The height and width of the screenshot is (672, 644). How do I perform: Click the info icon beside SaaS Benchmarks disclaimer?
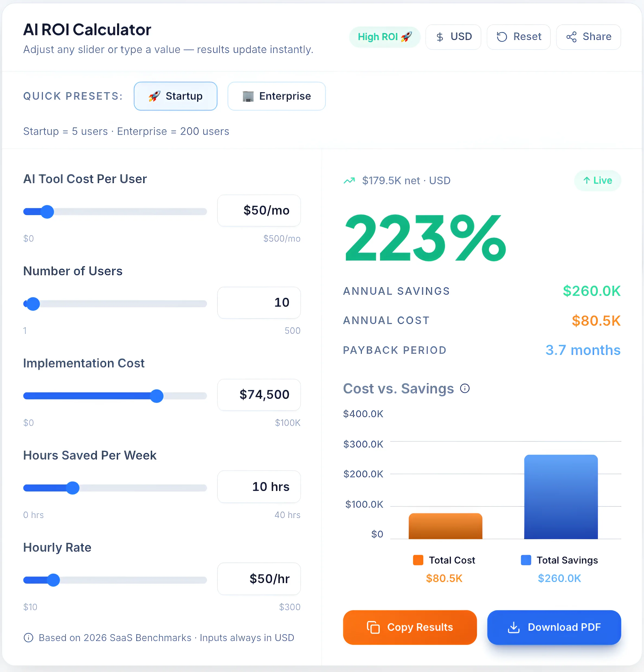pos(29,638)
